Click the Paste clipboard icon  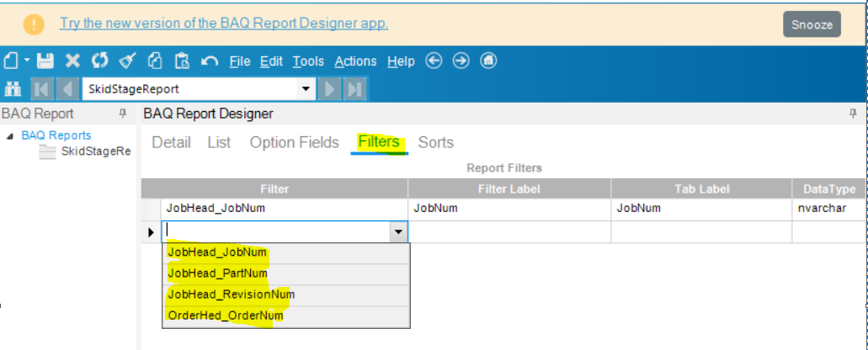[182, 61]
